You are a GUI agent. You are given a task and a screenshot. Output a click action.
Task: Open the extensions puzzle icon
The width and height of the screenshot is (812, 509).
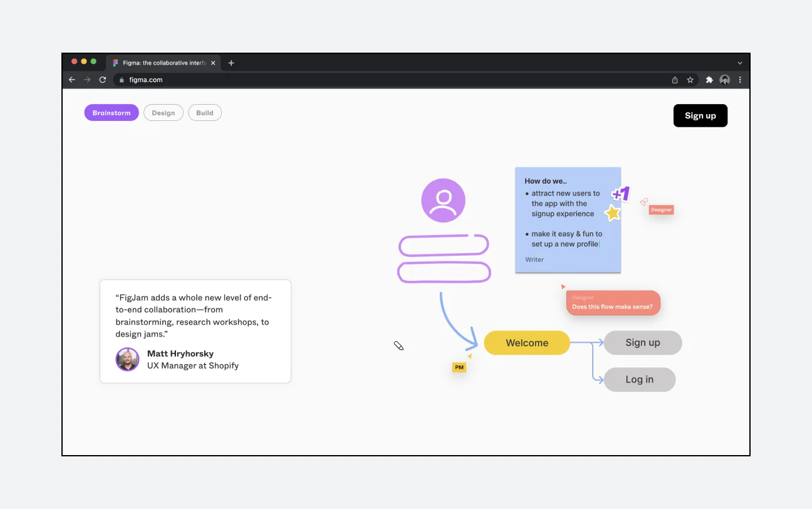(709, 80)
